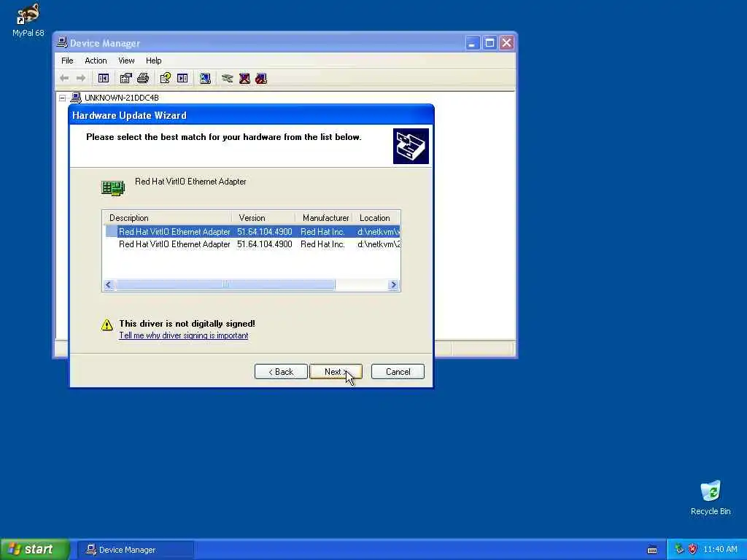This screenshot has height=560, width=747.
Task: Click the keyboard icon in the taskbar
Action: coord(652,550)
